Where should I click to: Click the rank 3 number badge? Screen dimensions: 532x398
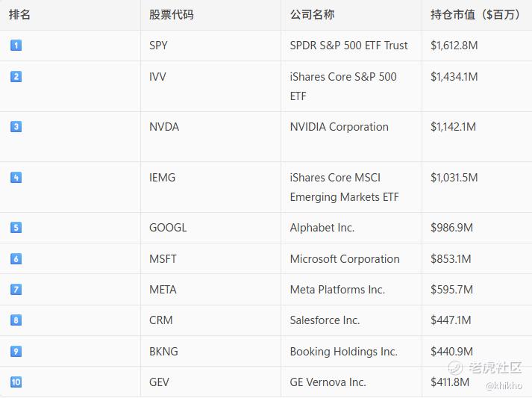16,127
